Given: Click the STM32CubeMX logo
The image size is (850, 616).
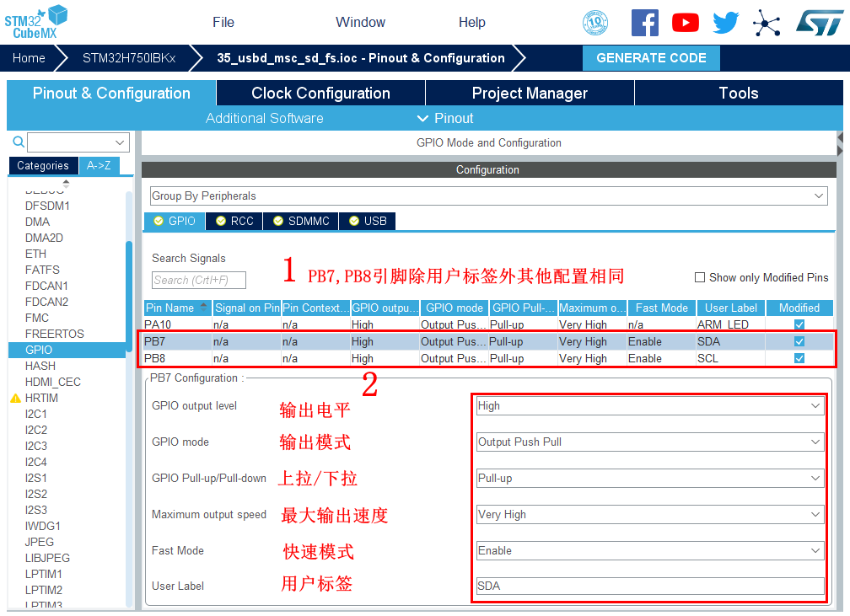Looking at the screenshot, I should click(x=35, y=21).
